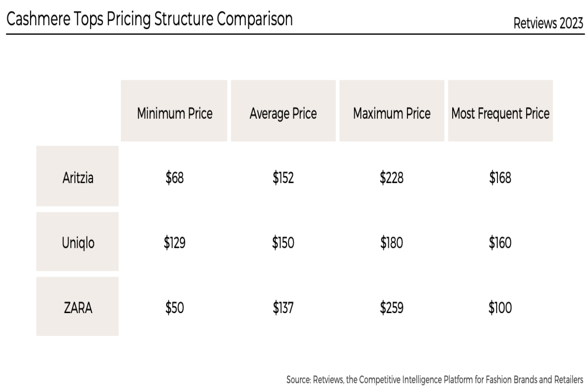
Task: Click the Aritzia row header
Action: pyautogui.click(x=78, y=178)
